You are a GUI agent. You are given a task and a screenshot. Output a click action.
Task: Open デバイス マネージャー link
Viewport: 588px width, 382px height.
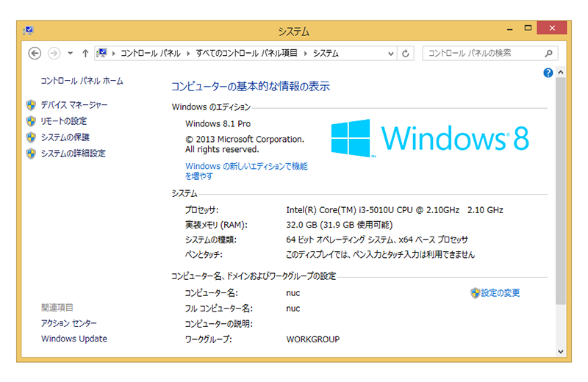[x=74, y=105]
